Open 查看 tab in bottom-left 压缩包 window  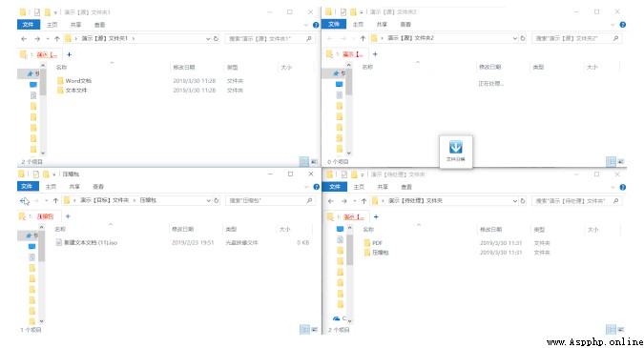tap(98, 186)
